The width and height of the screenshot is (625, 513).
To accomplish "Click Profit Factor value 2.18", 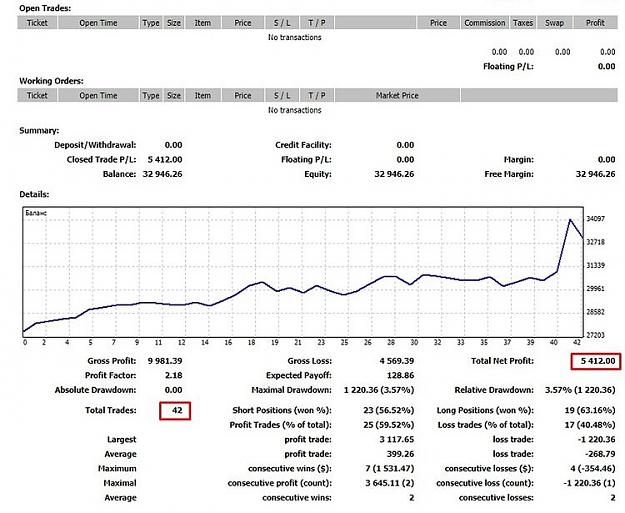I will coord(174,375).
